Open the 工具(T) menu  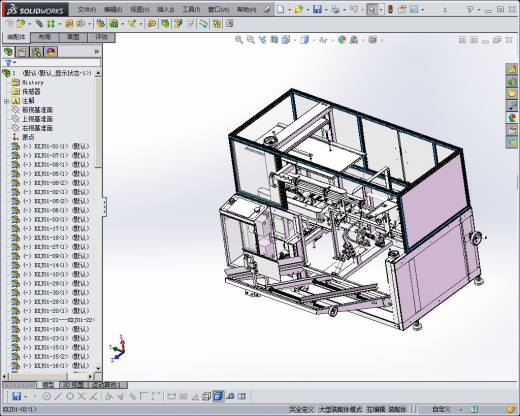(x=191, y=9)
